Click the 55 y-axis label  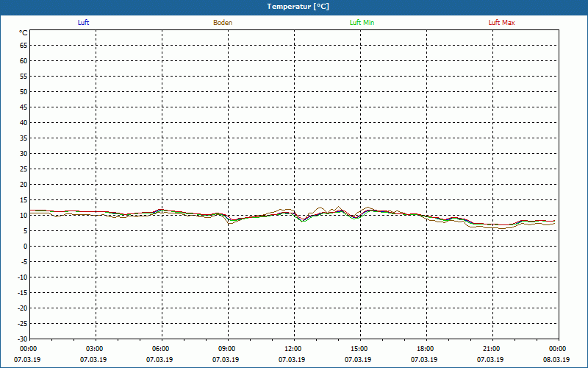tap(24, 77)
